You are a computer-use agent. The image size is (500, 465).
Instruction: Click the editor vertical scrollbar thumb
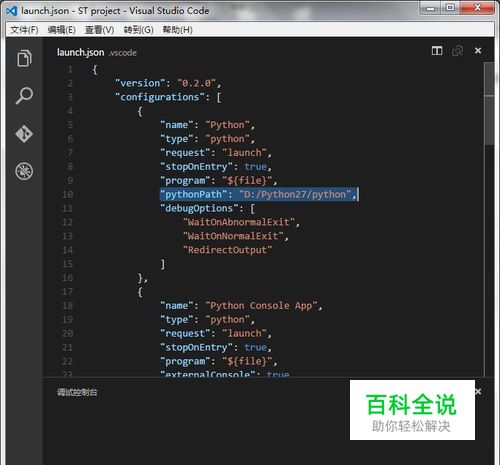coord(489,103)
